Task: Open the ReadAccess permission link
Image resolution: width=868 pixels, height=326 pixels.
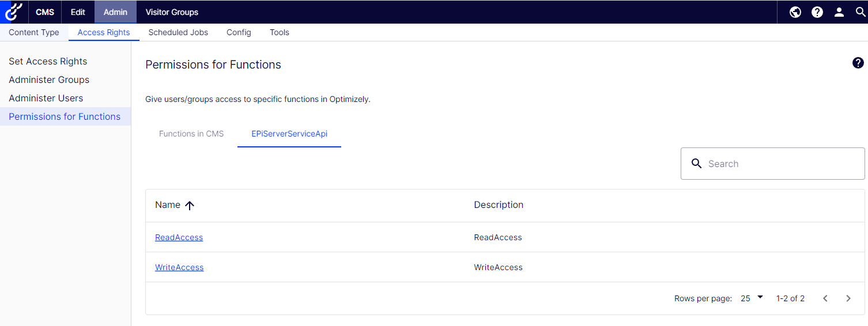Action: (x=179, y=237)
